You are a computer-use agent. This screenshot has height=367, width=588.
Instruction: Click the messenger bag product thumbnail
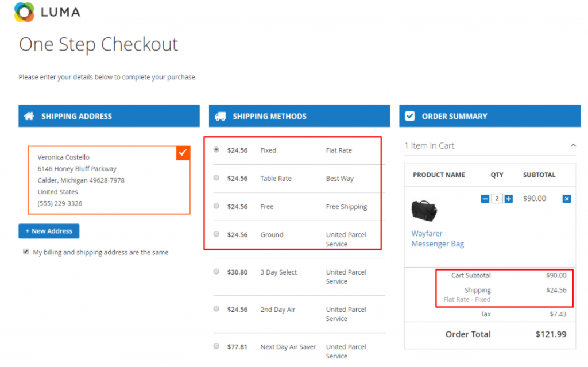pos(424,211)
